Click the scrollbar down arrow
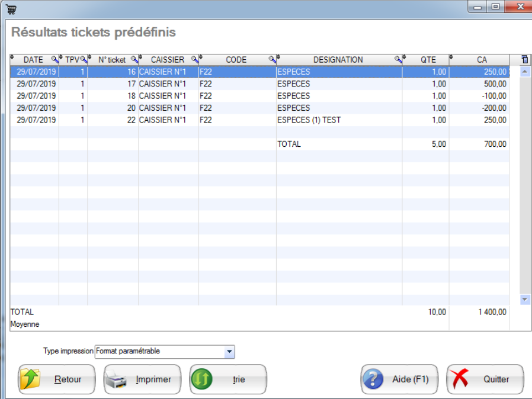The height and width of the screenshot is (399, 532). 524,300
